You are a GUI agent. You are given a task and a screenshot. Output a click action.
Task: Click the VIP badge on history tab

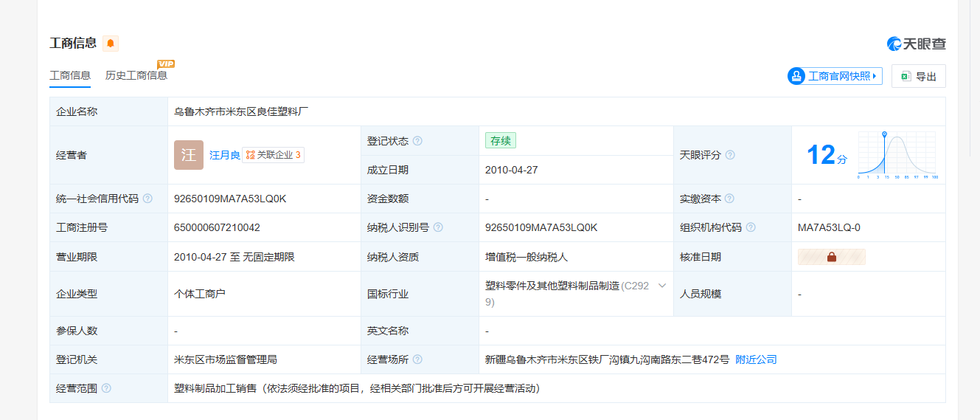pyautogui.click(x=166, y=64)
